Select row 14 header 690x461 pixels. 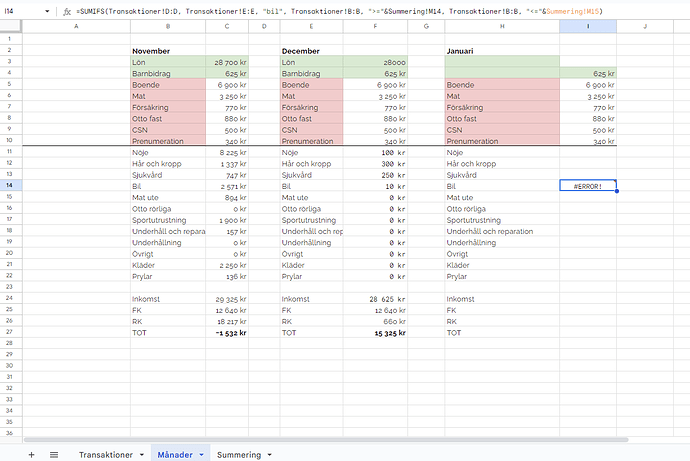[x=7, y=186]
